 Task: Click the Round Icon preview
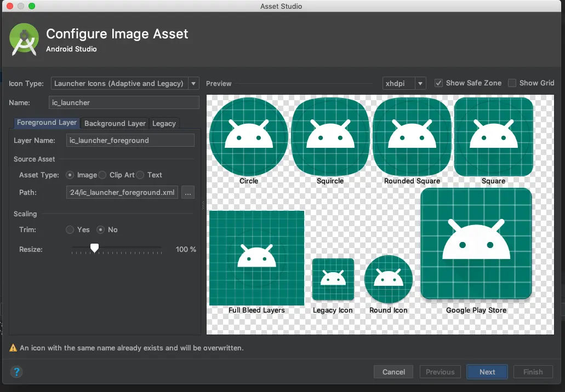(x=389, y=279)
